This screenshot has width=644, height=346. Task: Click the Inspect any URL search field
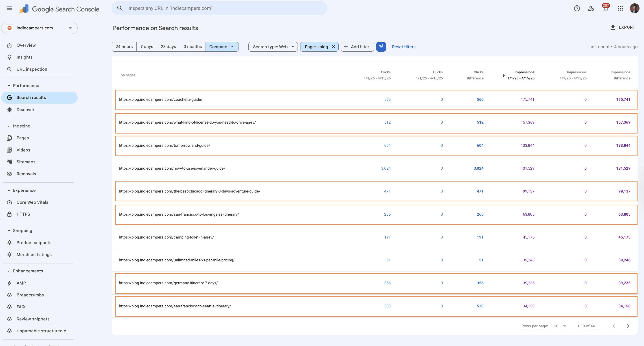219,8
